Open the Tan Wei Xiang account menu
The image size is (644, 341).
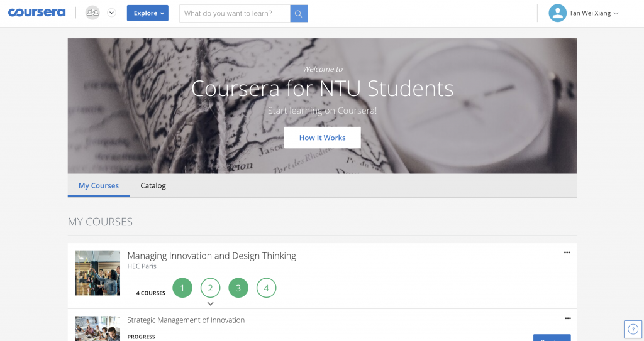tap(594, 13)
